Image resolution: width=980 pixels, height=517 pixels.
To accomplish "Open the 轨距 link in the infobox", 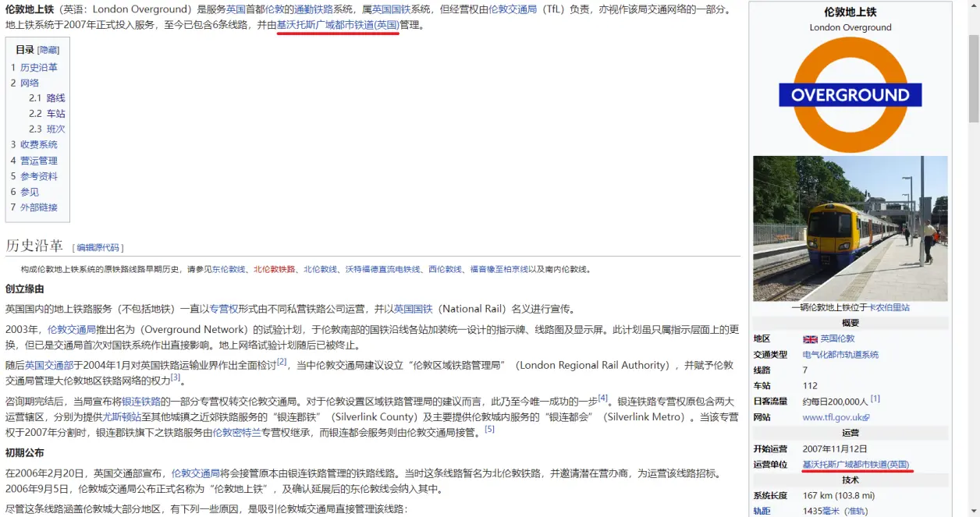I will [x=762, y=511].
